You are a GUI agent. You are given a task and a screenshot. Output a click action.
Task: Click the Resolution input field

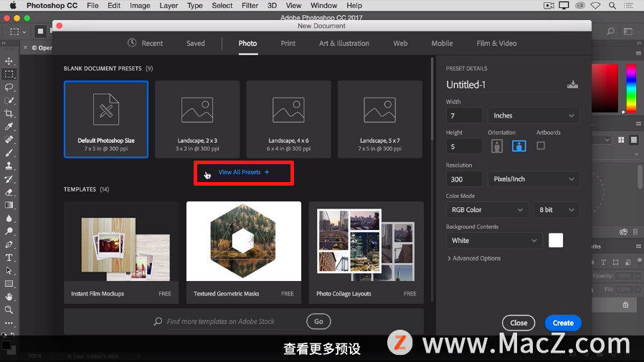464,179
